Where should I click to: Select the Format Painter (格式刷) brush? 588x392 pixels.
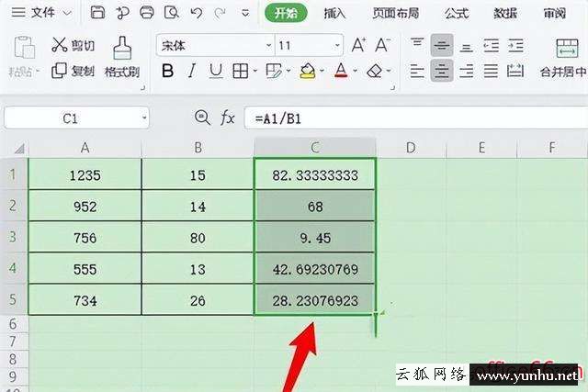tap(122, 57)
